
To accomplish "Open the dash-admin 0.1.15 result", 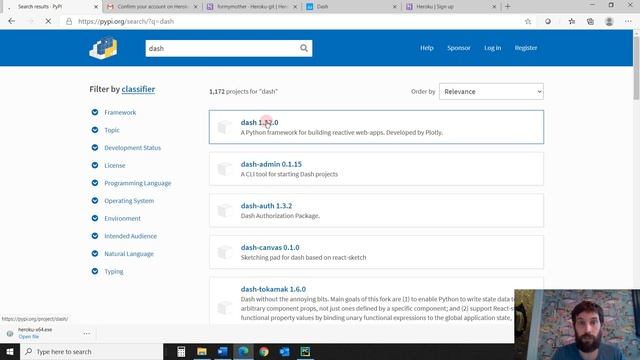I will click(376, 169).
